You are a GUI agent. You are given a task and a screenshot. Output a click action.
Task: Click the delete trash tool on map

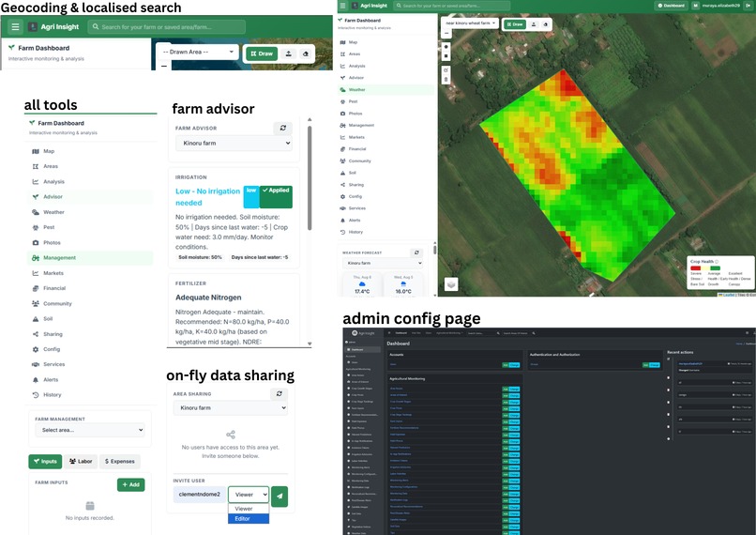point(446,80)
